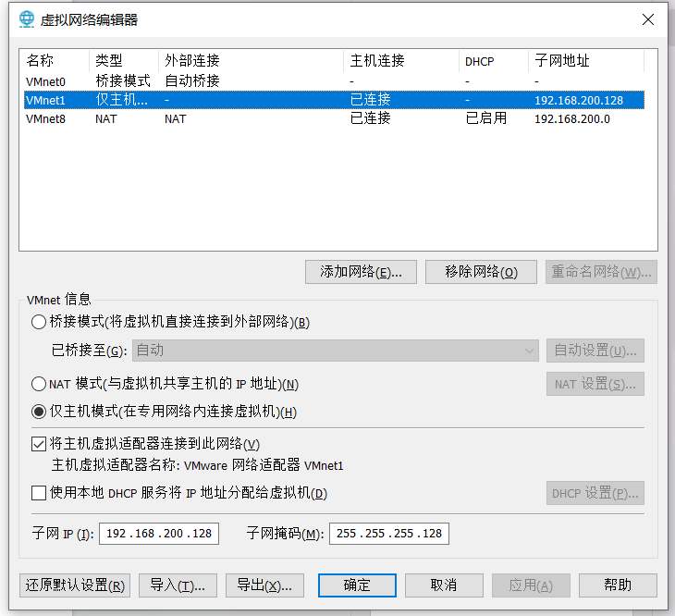Confirm with the 确定 button
This screenshot has width=675, height=616.
[357, 585]
